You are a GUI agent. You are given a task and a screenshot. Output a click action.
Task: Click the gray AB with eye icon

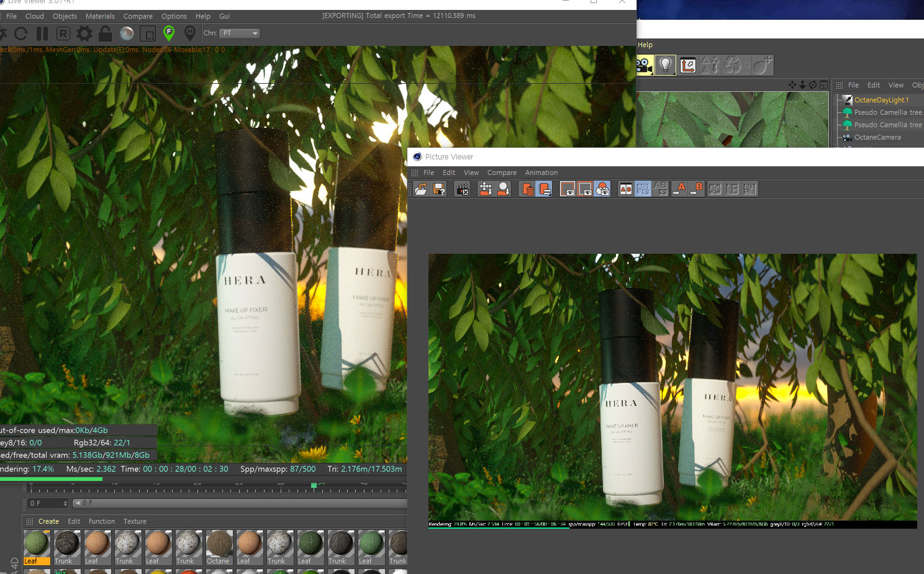[x=660, y=189]
